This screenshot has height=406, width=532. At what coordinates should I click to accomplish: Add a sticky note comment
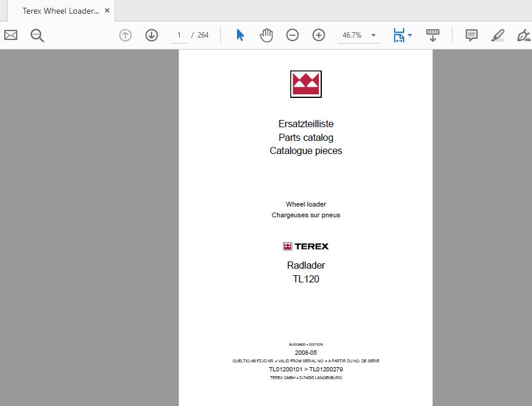(472, 35)
